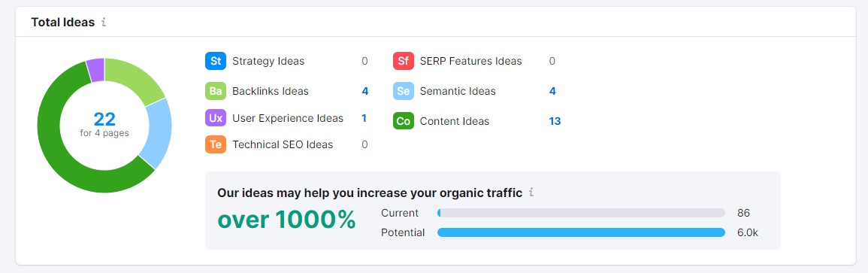Click the Strategy Ideas count 0
The image size is (868, 273).
(x=364, y=61)
